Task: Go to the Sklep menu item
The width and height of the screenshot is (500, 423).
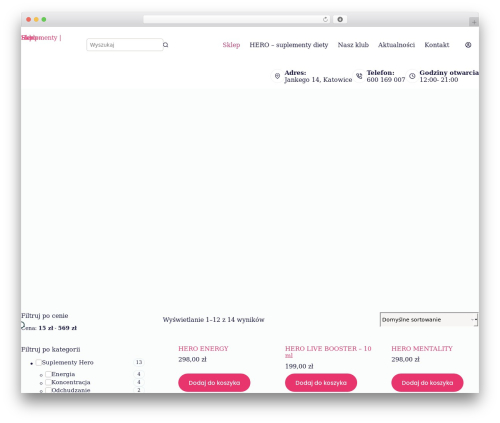Action: [x=231, y=45]
